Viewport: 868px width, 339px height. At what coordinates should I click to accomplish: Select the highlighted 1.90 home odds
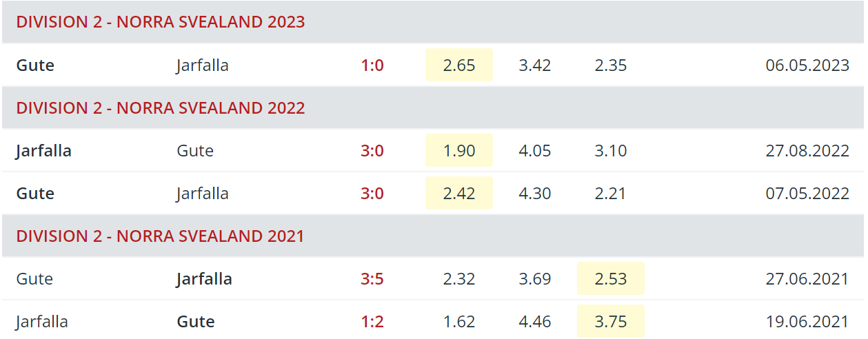coord(459,150)
